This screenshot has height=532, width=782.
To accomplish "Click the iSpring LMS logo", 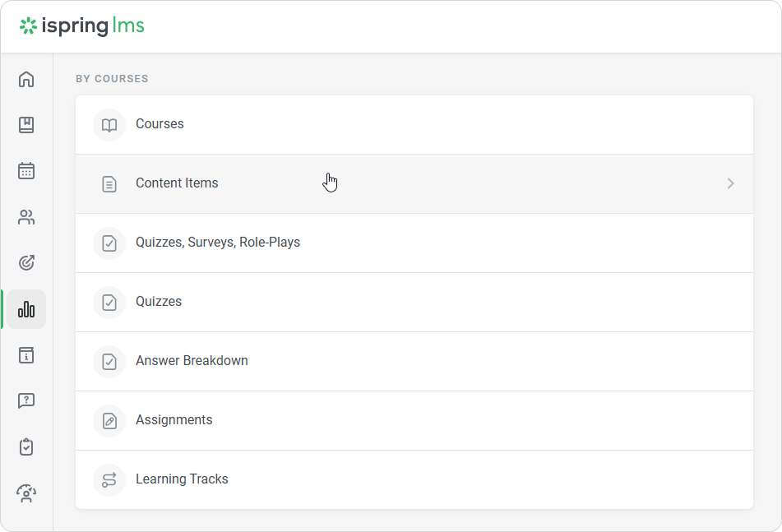I will (82, 26).
